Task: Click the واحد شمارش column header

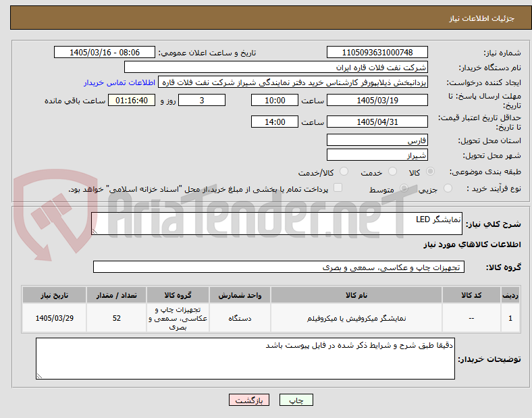Action: [240, 295]
